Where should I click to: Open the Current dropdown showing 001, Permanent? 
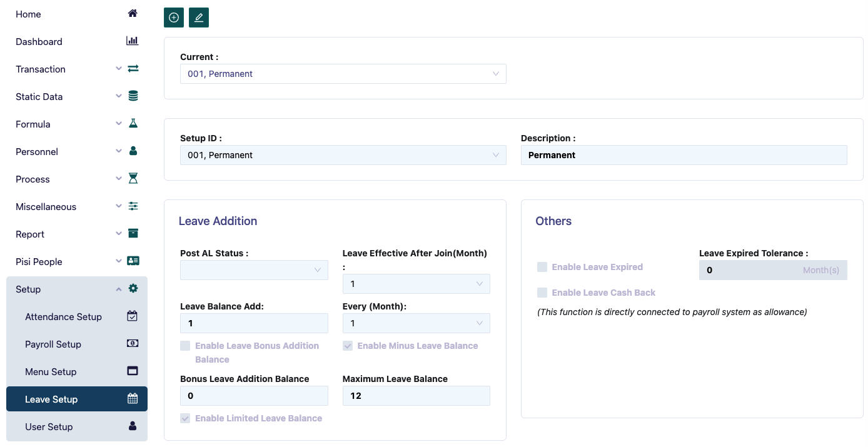click(x=343, y=74)
